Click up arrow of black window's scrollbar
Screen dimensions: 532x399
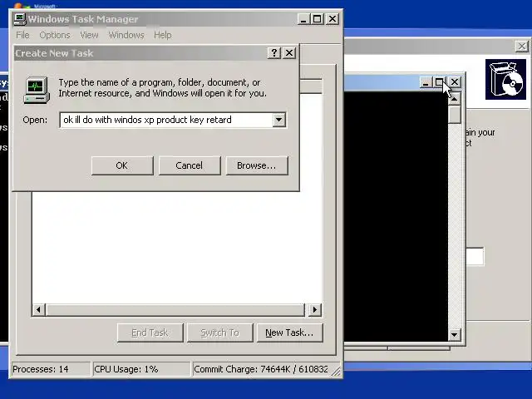pyautogui.click(x=455, y=99)
